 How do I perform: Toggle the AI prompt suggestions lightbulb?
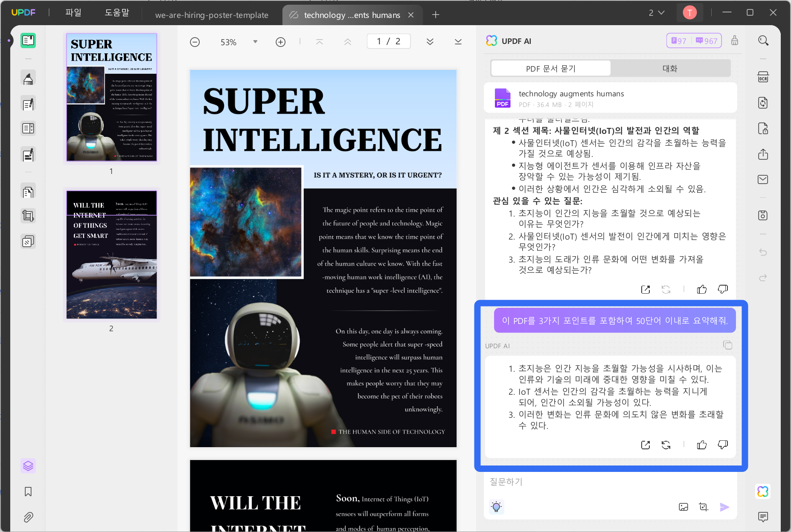pyautogui.click(x=496, y=507)
